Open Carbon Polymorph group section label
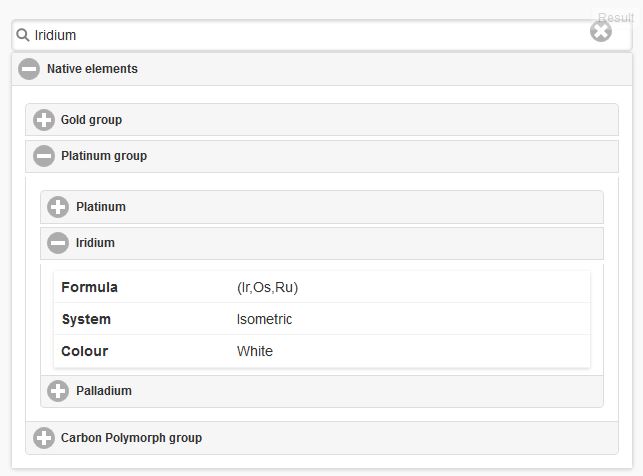 131,438
